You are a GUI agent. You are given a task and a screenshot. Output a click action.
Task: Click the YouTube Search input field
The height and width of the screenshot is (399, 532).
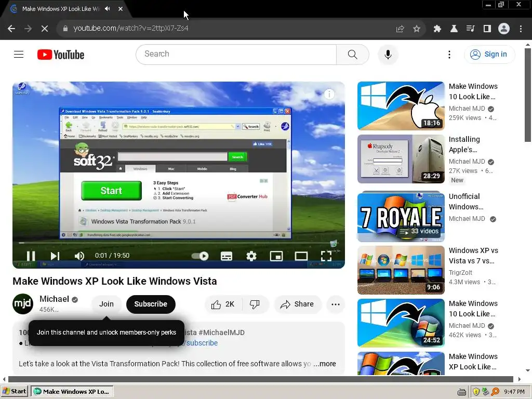coord(236,54)
